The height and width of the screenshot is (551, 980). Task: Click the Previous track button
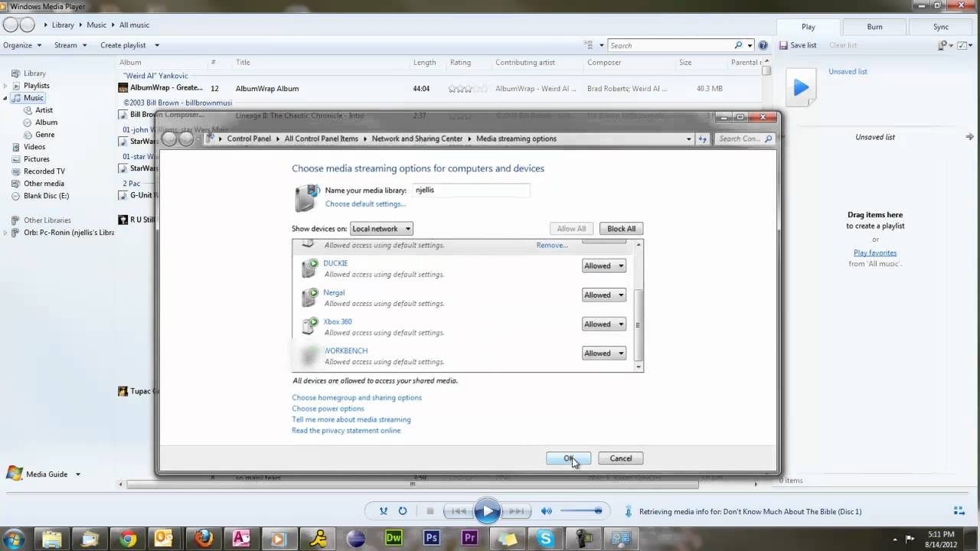click(x=459, y=510)
